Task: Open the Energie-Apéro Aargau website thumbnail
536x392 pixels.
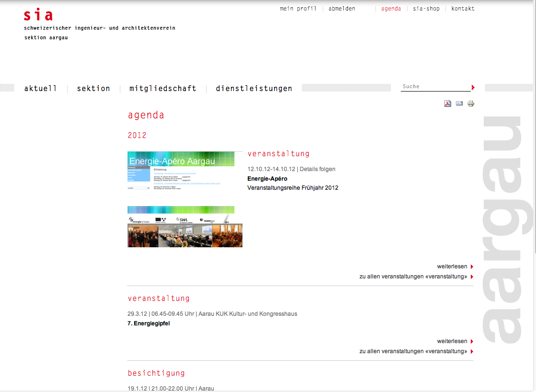Action: (x=181, y=171)
